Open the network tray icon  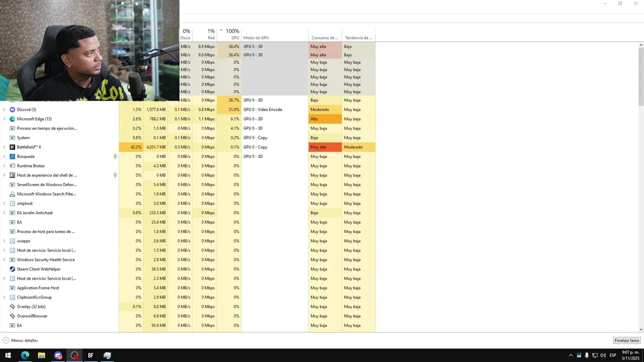(595, 355)
